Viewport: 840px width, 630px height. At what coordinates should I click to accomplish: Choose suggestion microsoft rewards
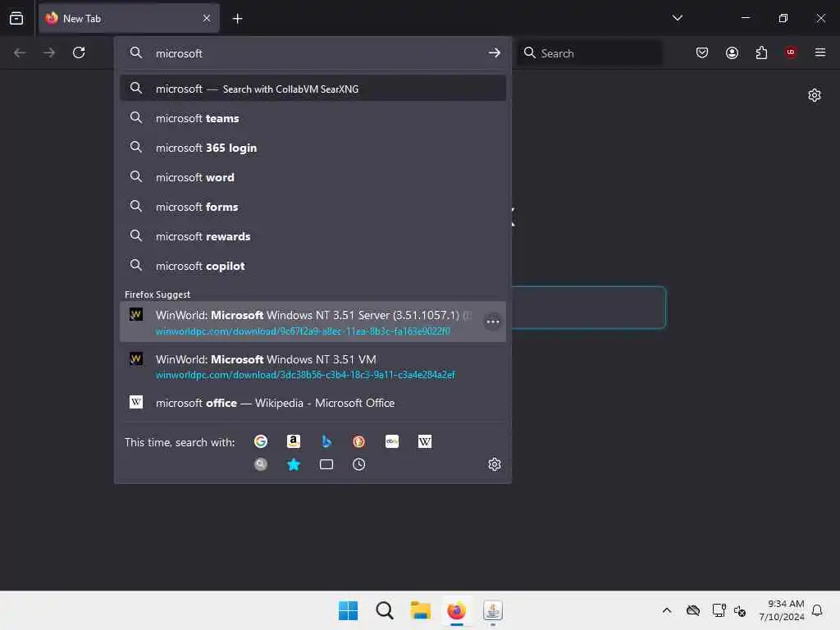click(313, 235)
